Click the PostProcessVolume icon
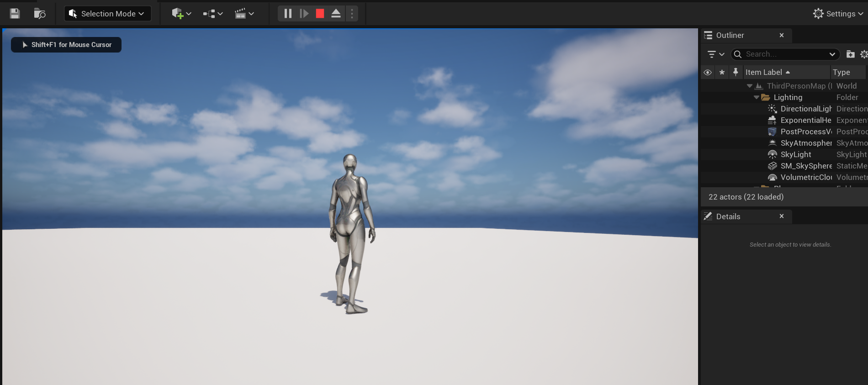Screen dimensions: 868x385 click(772, 132)
